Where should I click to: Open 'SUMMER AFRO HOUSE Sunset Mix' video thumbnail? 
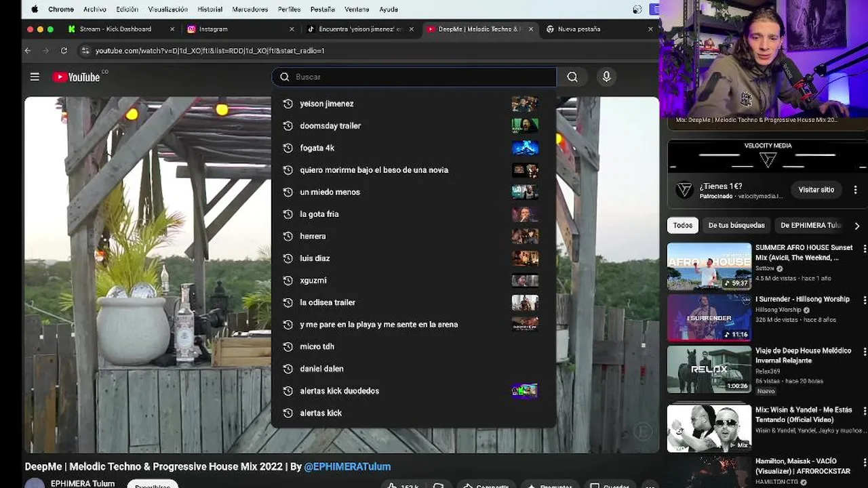tap(709, 266)
